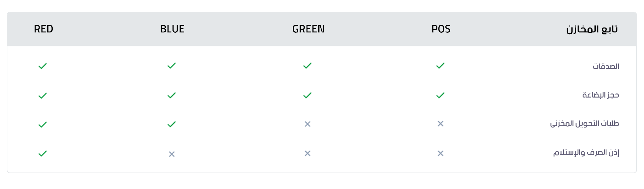Click the POS checkmark in الصدقات row
Screen dimensions: 644x189
[x=440, y=66]
